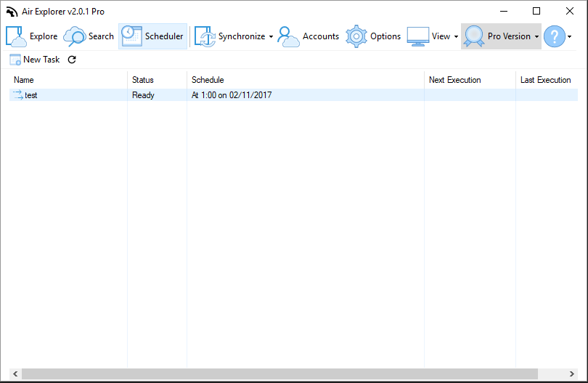Image resolution: width=588 pixels, height=383 pixels.
Task: Sort by the Schedule column header
Action: coord(306,80)
